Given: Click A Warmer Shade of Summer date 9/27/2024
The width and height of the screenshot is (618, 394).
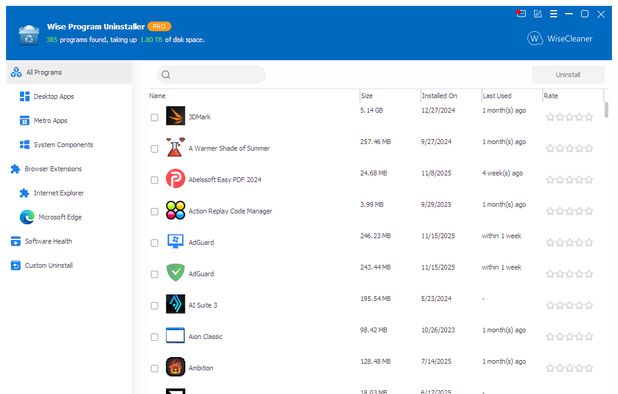Looking at the screenshot, I should pos(436,142).
